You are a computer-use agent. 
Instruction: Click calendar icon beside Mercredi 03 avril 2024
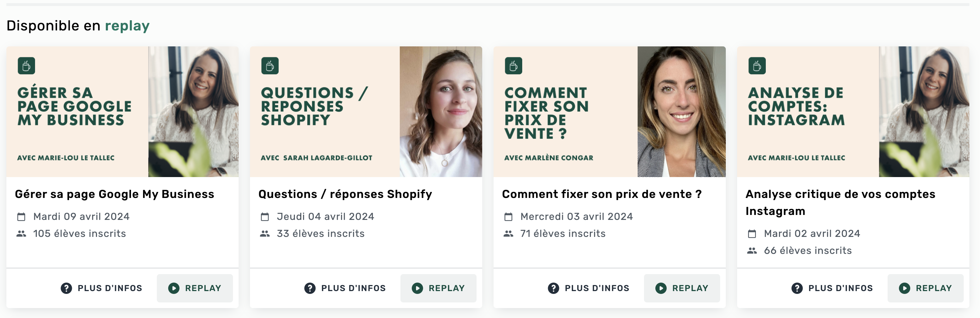click(508, 217)
